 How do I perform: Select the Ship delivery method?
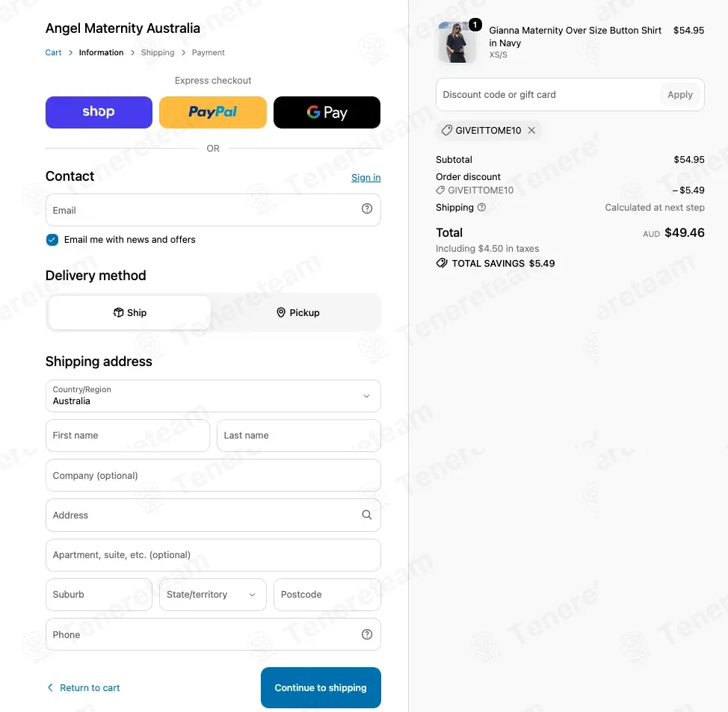[x=129, y=313]
